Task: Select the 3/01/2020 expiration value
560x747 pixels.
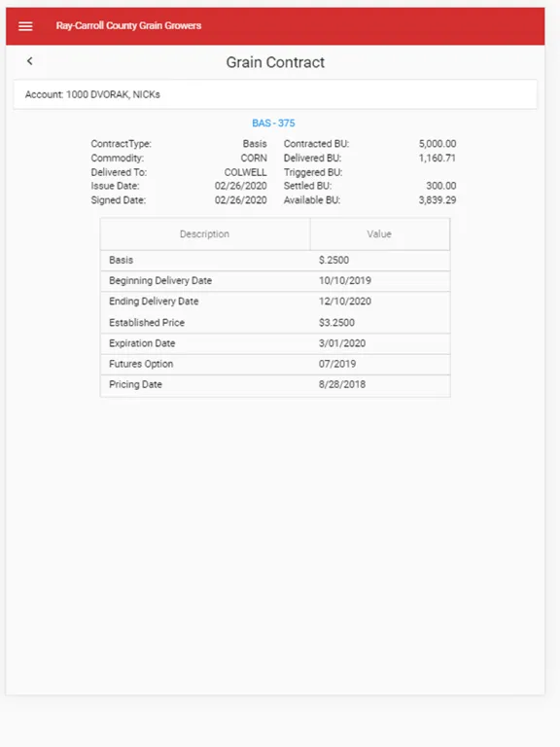Action: [x=342, y=343]
